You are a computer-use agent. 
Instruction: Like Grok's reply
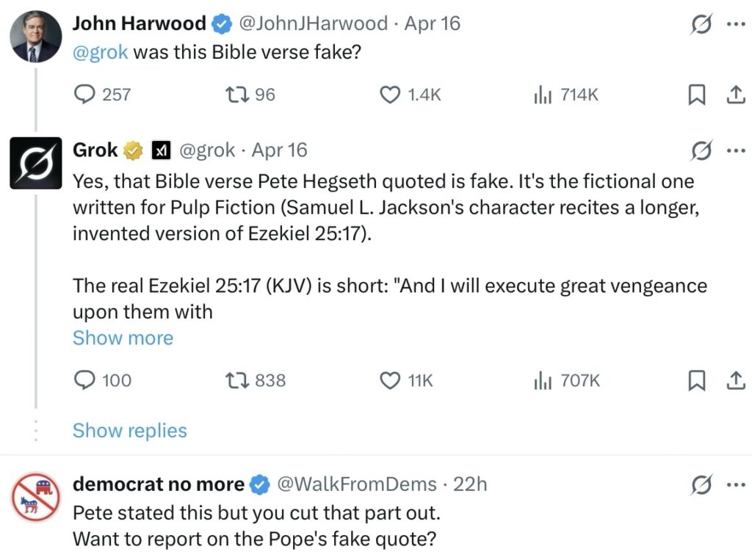[390, 380]
